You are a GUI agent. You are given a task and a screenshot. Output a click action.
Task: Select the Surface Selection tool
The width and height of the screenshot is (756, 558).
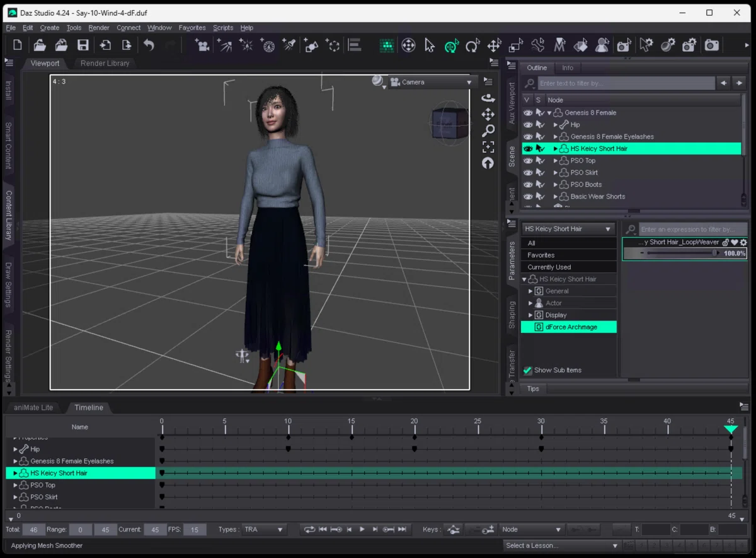coord(581,45)
